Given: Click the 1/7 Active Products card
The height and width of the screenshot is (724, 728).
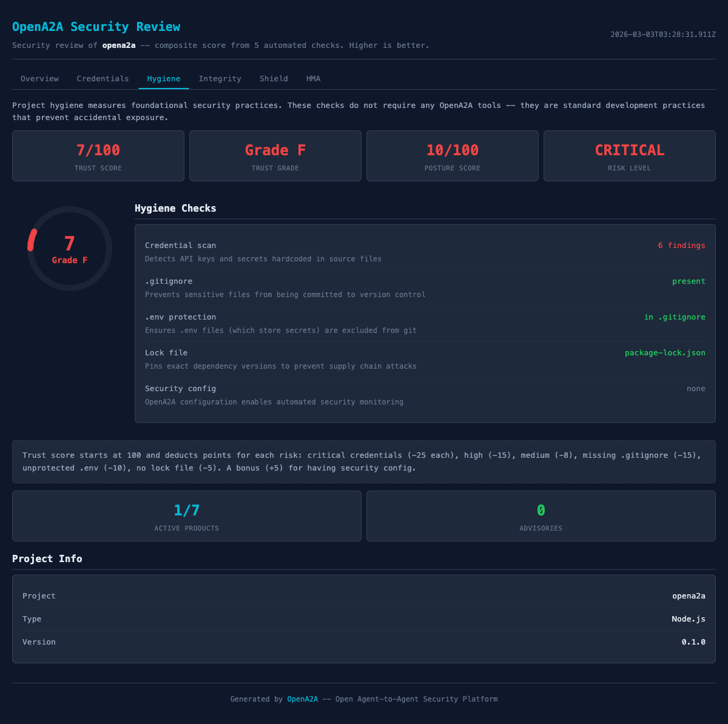Looking at the screenshot, I should coord(186,516).
